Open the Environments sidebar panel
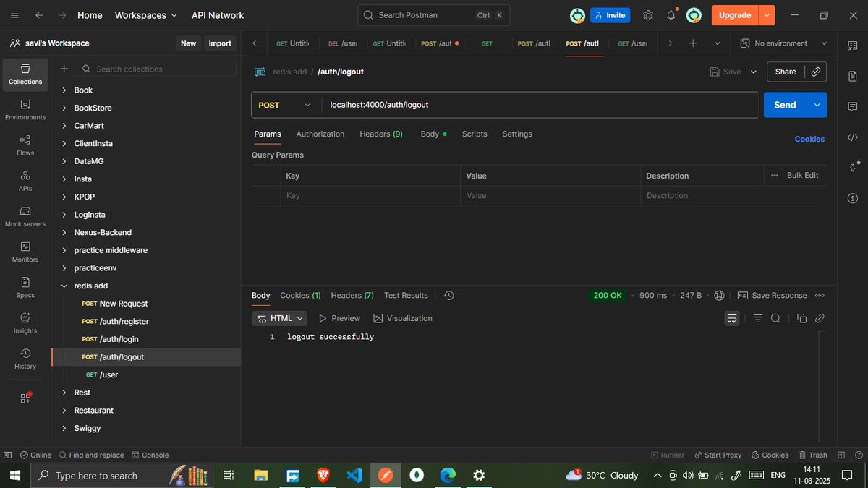The height and width of the screenshot is (488, 868). coord(25,110)
